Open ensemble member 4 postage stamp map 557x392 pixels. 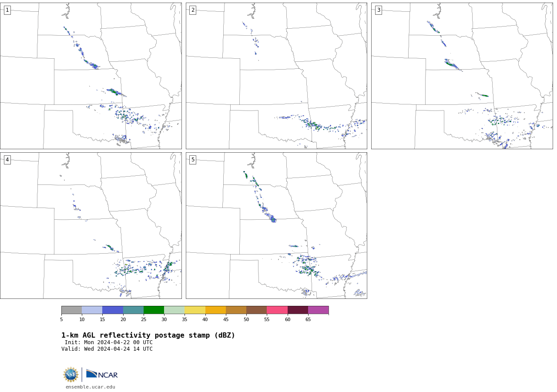click(91, 225)
